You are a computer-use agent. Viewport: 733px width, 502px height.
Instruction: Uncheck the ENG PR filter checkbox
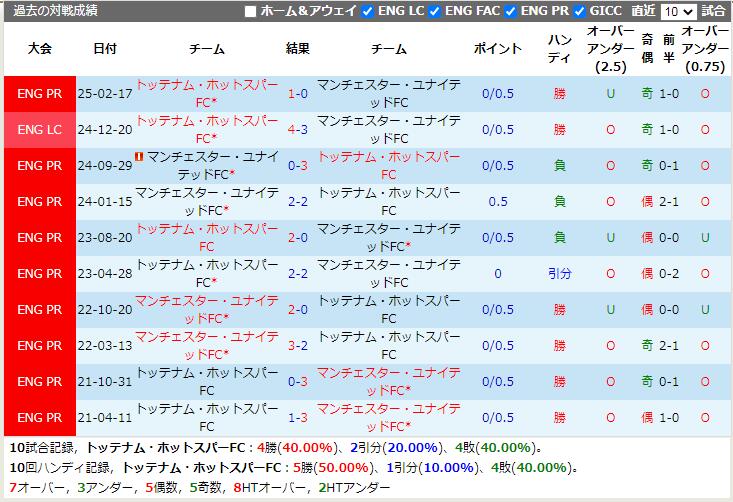(x=510, y=11)
